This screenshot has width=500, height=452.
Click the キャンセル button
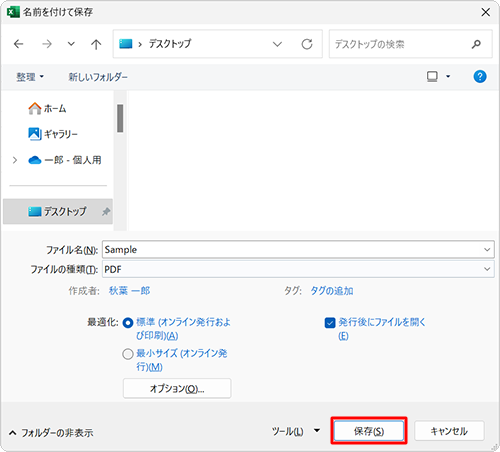[x=449, y=431]
